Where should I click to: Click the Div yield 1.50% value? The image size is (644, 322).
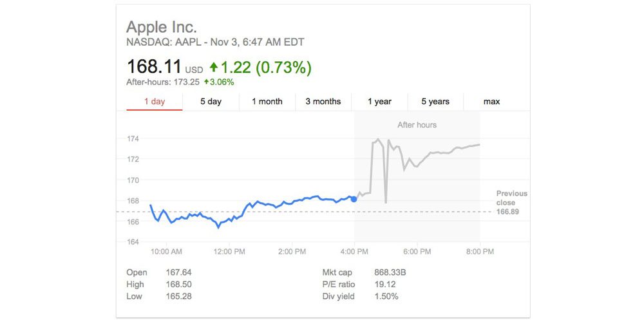pos(386,296)
